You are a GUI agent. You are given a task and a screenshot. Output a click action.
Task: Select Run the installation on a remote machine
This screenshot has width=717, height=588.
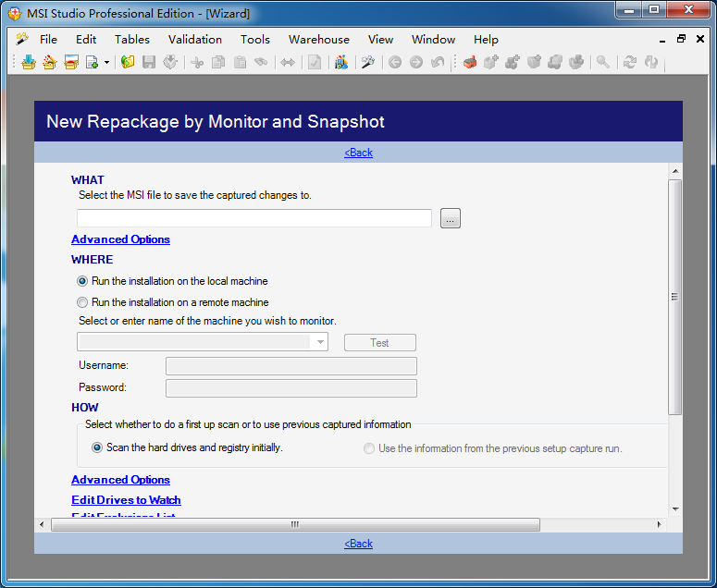(82, 302)
